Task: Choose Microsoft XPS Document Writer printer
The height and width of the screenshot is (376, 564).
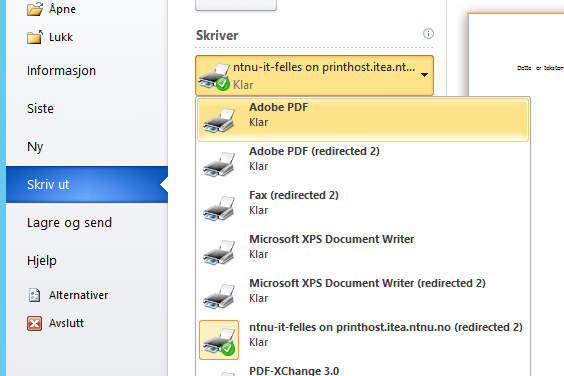Action: 363,252
